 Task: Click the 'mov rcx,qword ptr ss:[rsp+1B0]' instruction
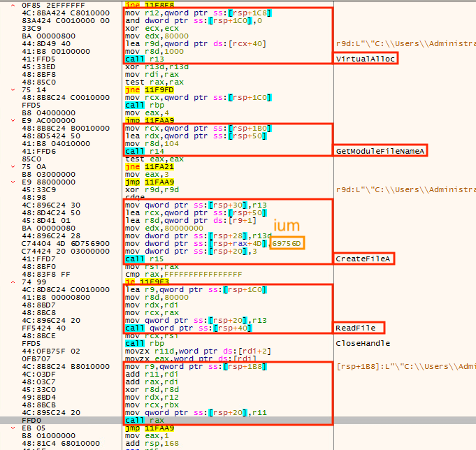(199, 129)
